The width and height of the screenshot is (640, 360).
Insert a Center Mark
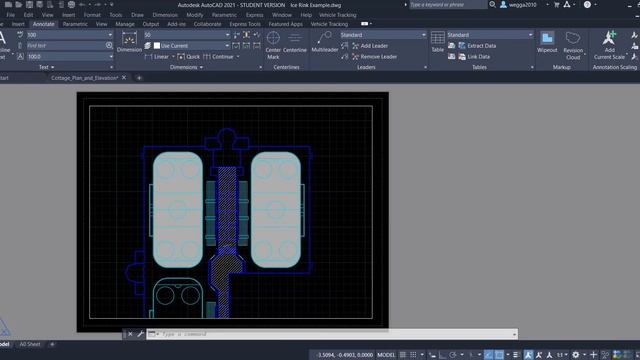(x=273, y=45)
